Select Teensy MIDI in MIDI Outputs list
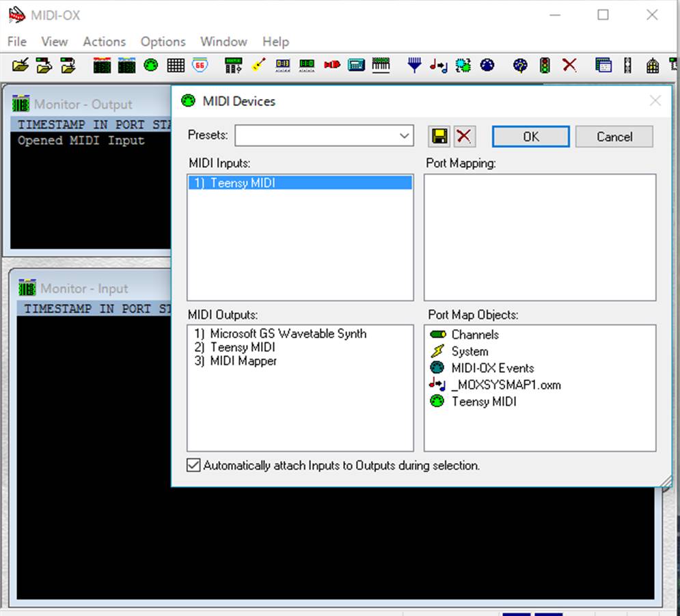 [234, 347]
